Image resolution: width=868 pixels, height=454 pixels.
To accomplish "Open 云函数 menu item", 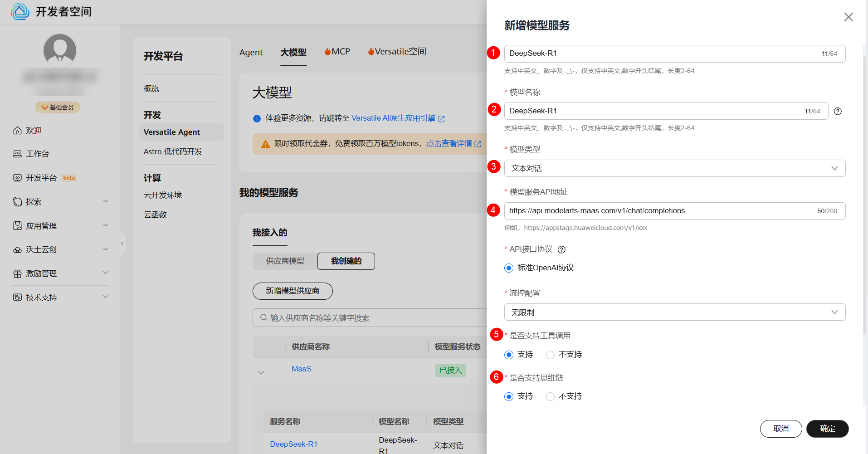I will pos(155,215).
